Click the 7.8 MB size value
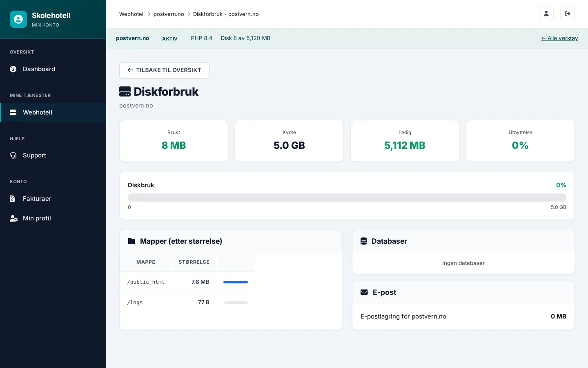 (200, 282)
